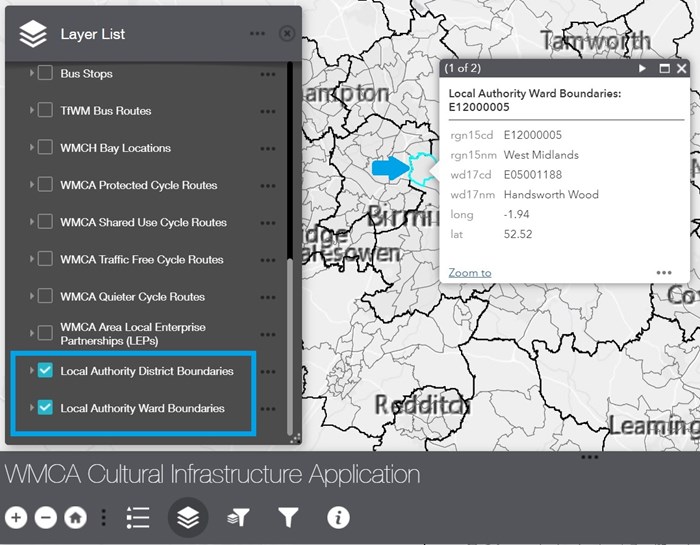Expand the TfWM Bus Routes layer
Viewport: 700px width, 545px height.
[x=31, y=111]
